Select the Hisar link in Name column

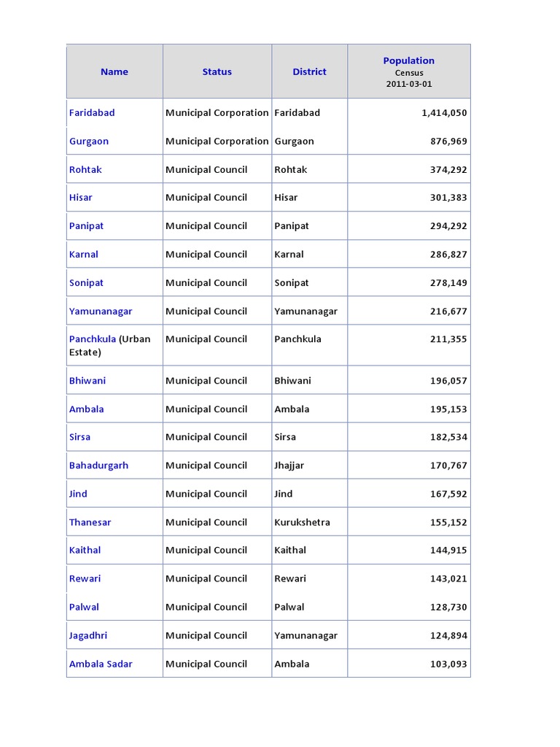[80, 198]
